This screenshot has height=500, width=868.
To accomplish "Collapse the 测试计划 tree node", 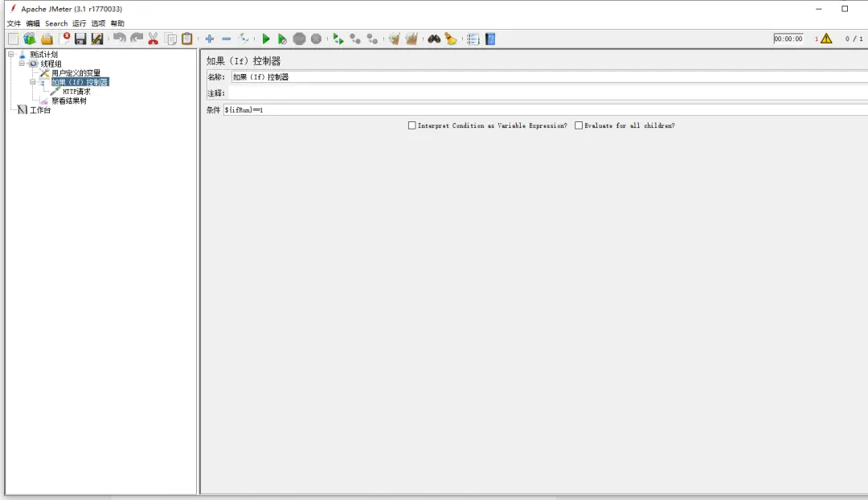I will pyautogui.click(x=10, y=55).
